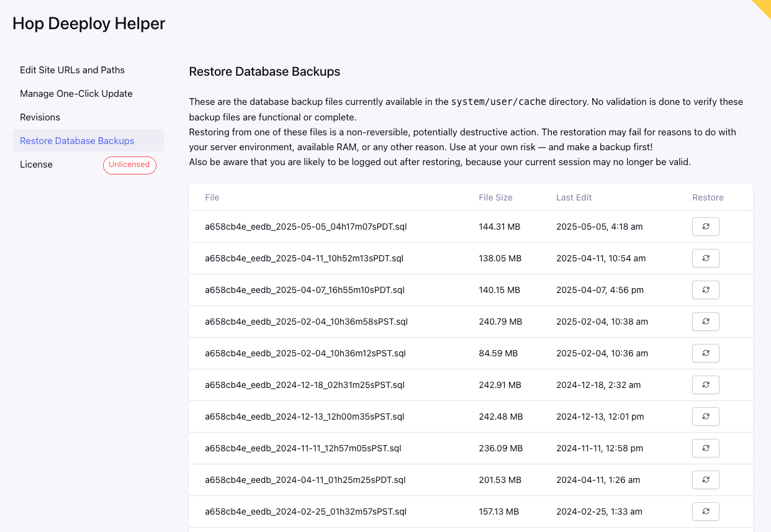771x532 pixels.
Task: Select Restore Database Backups in the sidebar
Action: click(x=77, y=141)
